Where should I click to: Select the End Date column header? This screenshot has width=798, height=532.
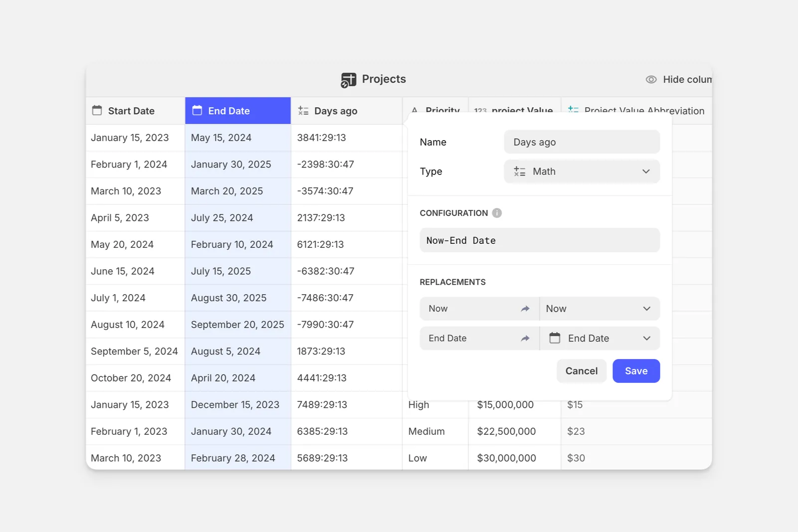click(x=238, y=111)
